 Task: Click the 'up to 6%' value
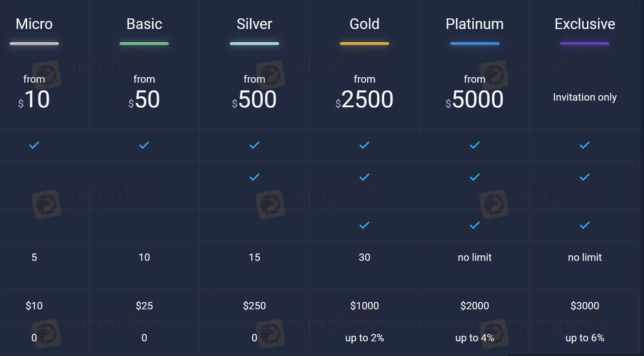[x=585, y=338]
